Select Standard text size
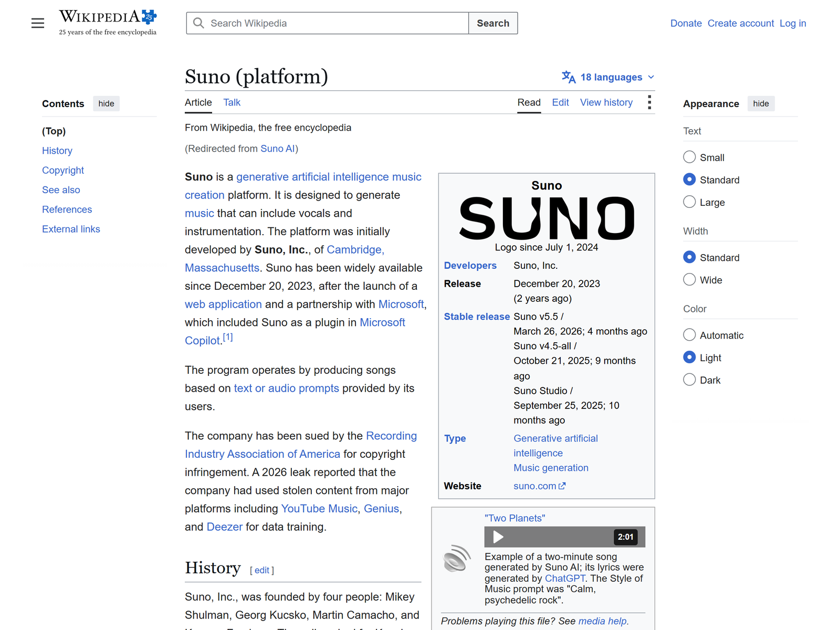Screen dimensions: 840x630 tap(689, 180)
